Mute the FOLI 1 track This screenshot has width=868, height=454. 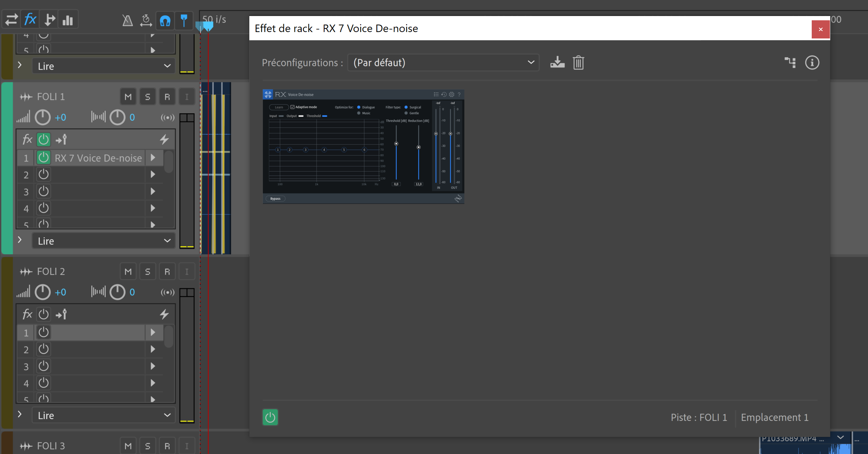click(x=128, y=97)
